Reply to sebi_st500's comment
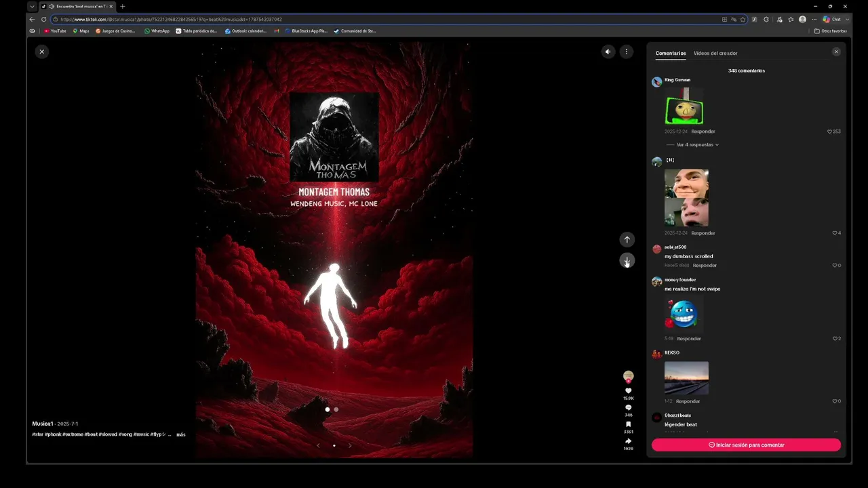The width and height of the screenshot is (868, 488). pos(705,266)
